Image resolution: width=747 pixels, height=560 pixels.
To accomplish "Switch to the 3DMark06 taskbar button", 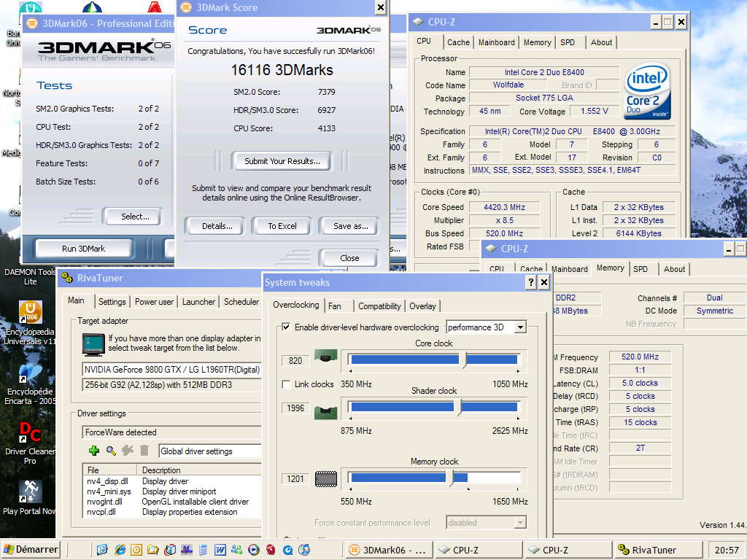I will click(x=389, y=550).
